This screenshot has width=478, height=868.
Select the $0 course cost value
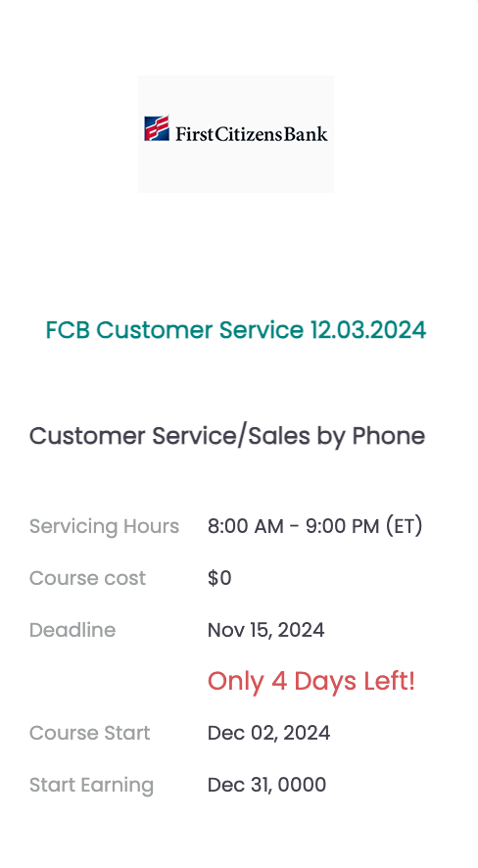[x=219, y=578]
